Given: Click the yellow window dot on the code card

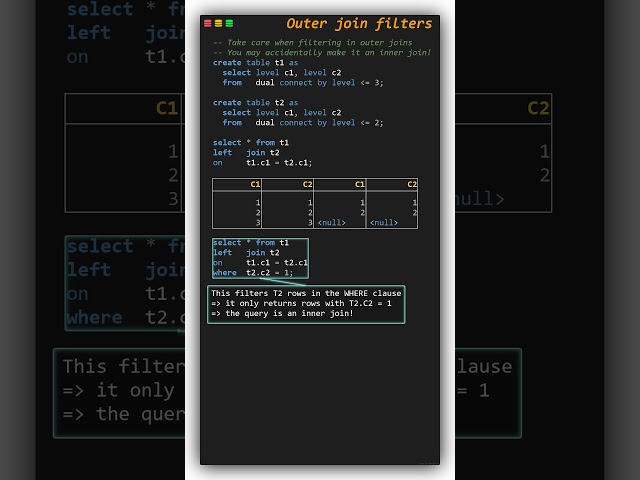Looking at the screenshot, I should click(x=218, y=23).
